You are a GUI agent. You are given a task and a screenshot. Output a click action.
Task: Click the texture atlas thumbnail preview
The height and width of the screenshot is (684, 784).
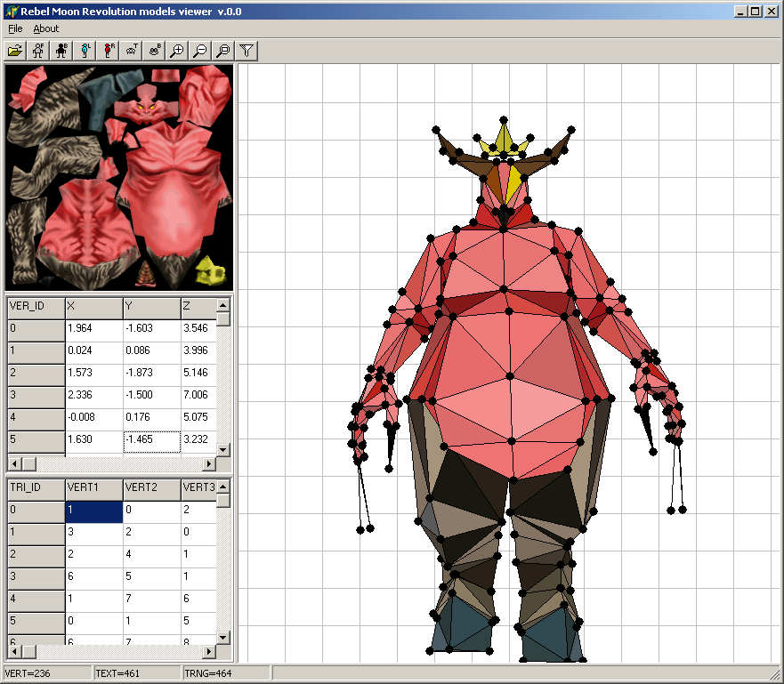click(118, 178)
